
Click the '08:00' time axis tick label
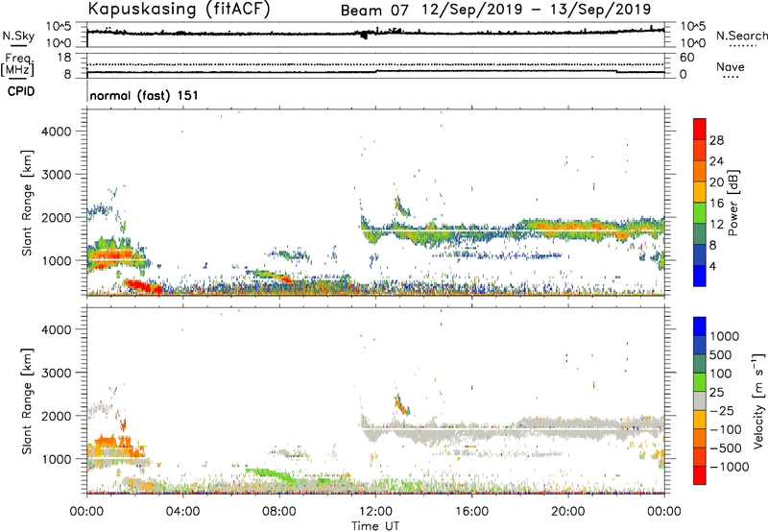pyautogui.click(x=278, y=512)
